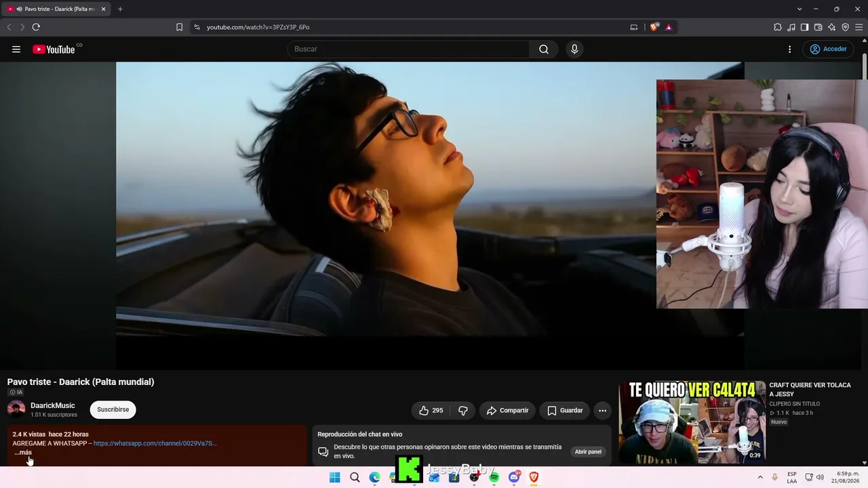Open the DaarickMusic channel avatar
This screenshot has height=488, width=868.
(16, 409)
